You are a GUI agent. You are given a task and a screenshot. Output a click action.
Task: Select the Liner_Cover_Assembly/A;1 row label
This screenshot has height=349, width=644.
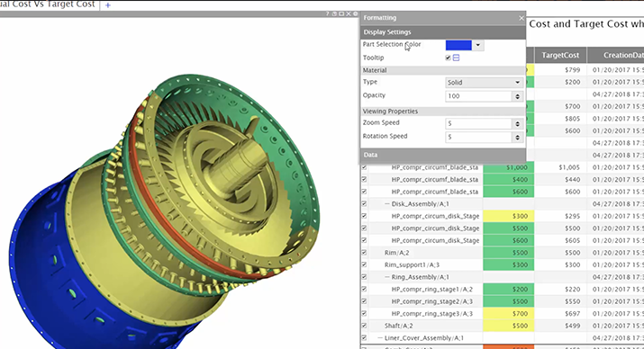pyautogui.click(x=424, y=338)
